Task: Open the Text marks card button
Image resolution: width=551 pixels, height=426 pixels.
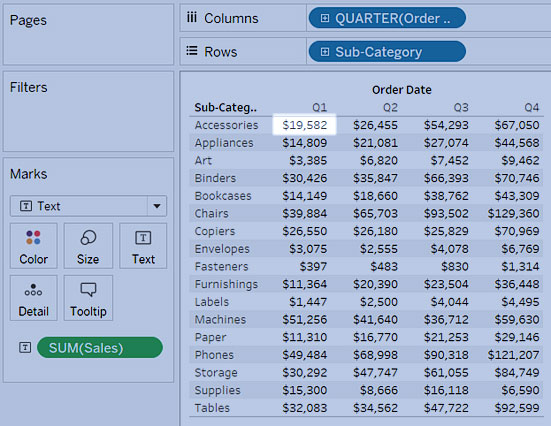Action: [x=143, y=246]
